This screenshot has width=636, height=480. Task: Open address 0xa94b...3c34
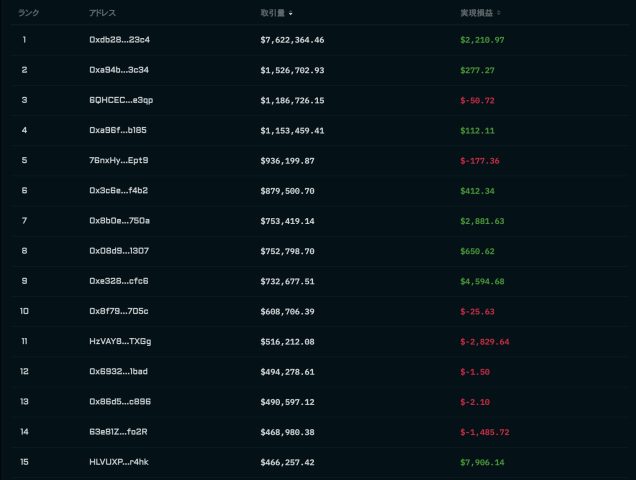(x=119, y=70)
